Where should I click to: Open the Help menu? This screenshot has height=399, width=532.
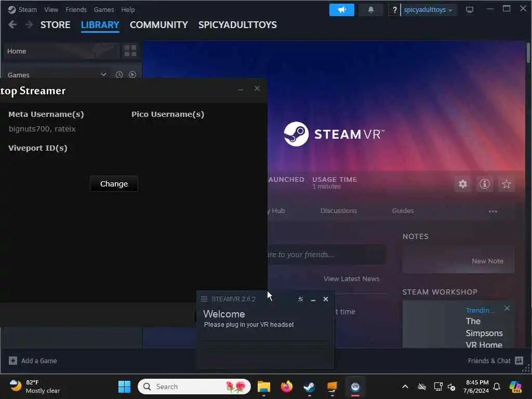(128, 10)
